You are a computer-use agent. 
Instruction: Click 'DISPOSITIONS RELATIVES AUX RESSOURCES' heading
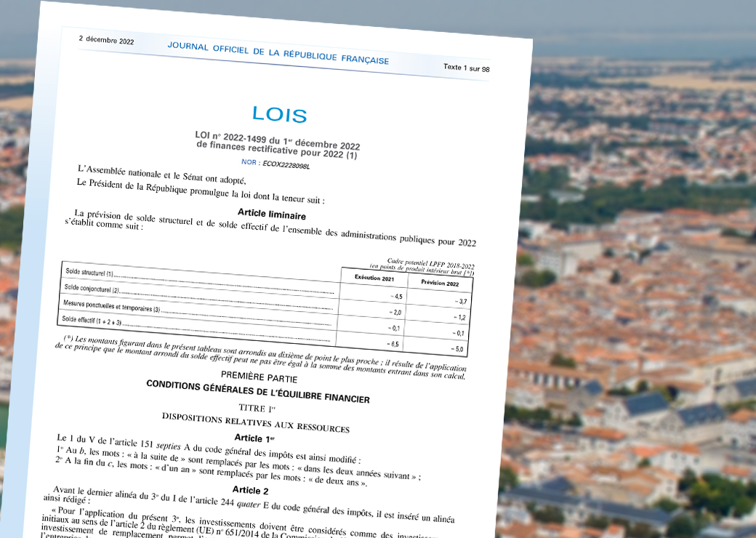click(x=256, y=422)
